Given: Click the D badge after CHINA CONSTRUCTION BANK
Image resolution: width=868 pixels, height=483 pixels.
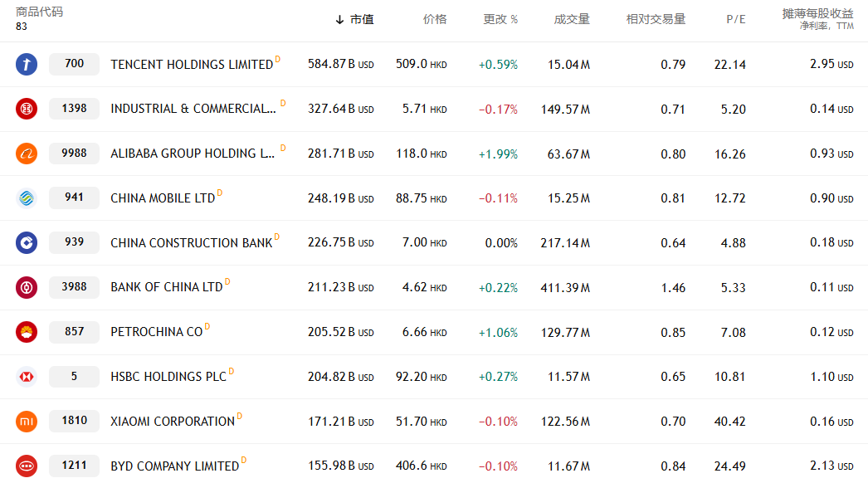Looking at the screenshot, I should click(x=277, y=237).
